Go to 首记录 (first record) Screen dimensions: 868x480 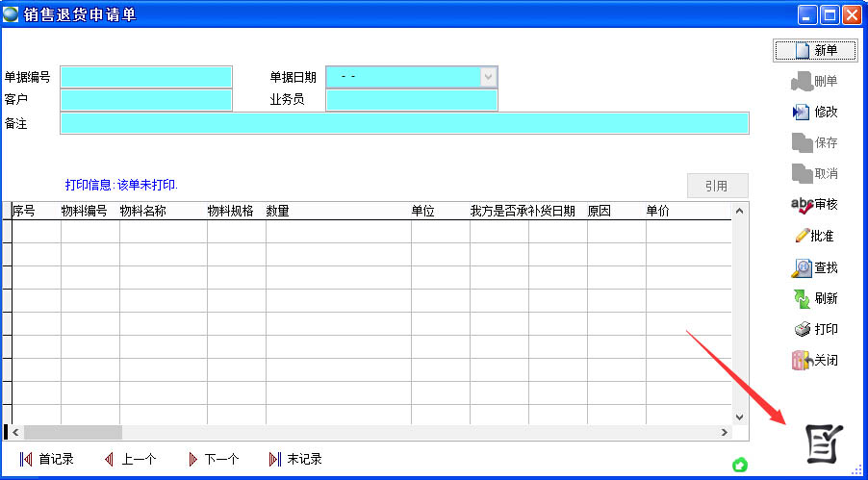click(x=46, y=459)
